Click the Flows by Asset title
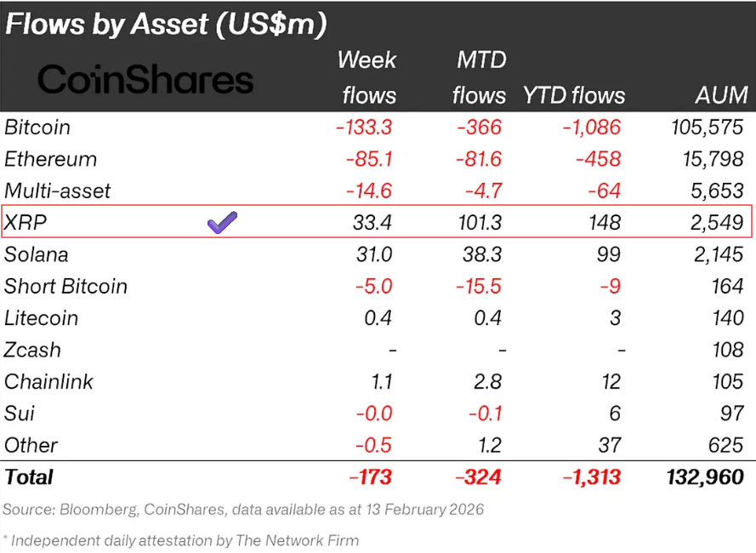 tap(166, 23)
